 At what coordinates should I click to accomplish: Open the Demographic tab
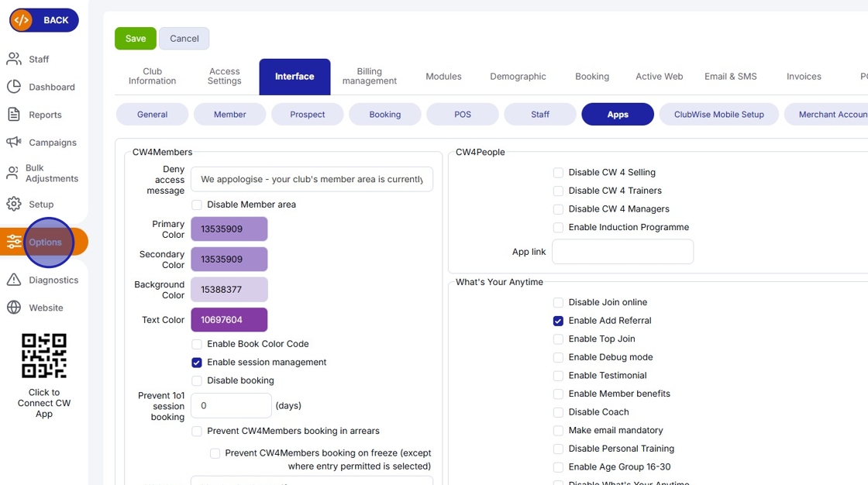tap(518, 77)
